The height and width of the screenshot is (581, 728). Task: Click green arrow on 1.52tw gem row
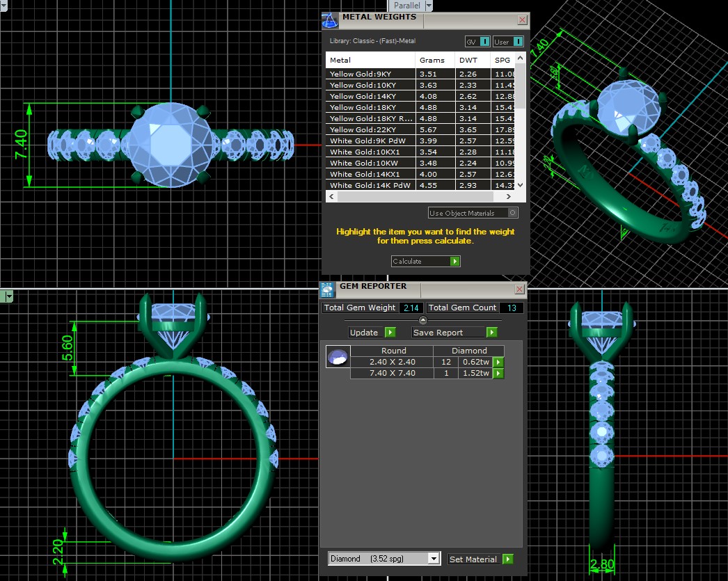pyautogui.click(x=498, y=374)
